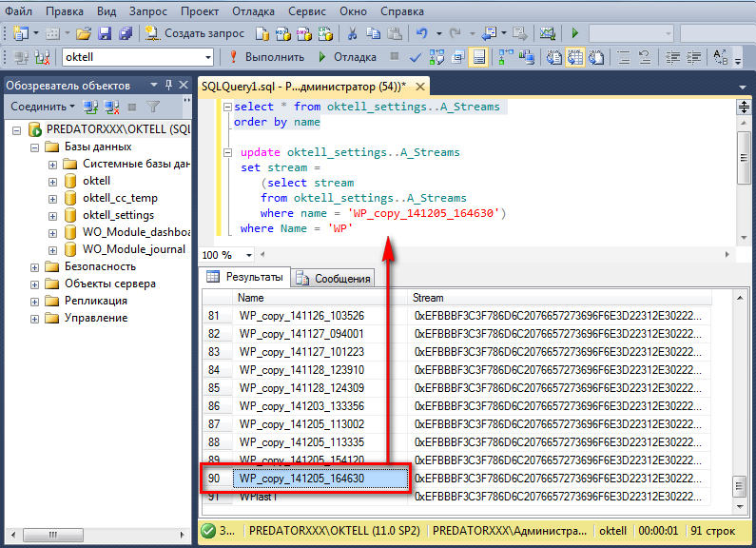756x548 pixels.
Task: Click the Parse query checkmark icon
Action: click(x=416, y=57)
